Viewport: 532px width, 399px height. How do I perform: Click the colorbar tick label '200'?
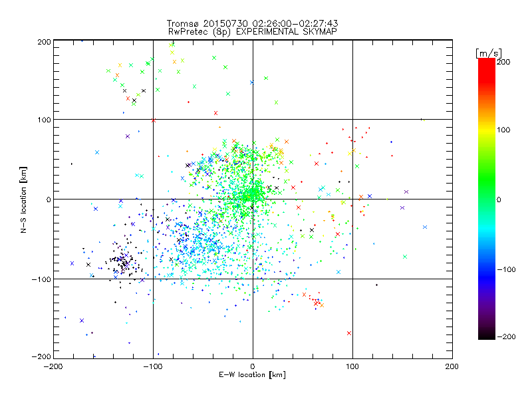[503, 62]
